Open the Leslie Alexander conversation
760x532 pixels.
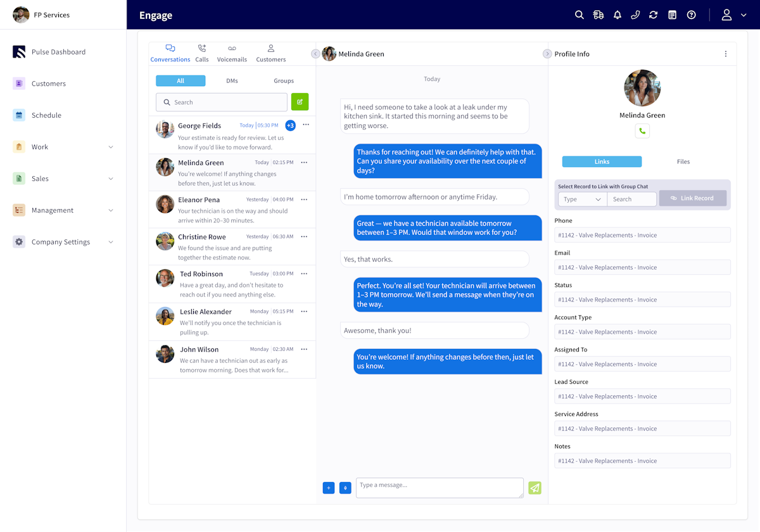coord(232,322)
